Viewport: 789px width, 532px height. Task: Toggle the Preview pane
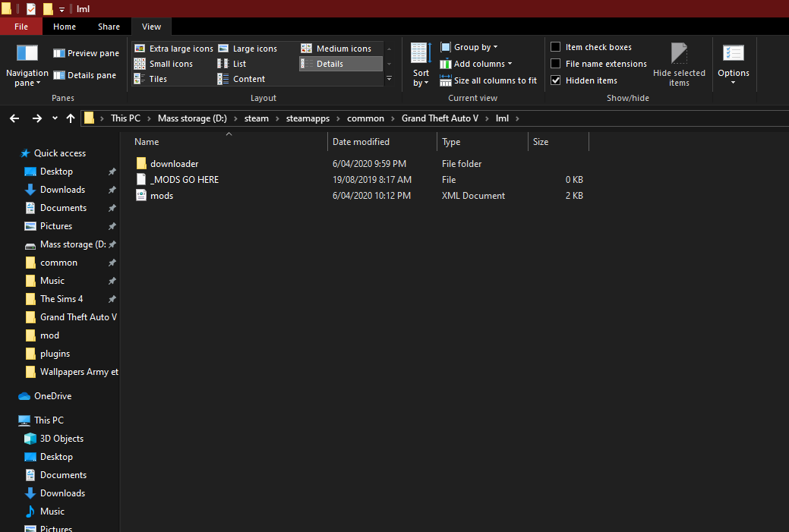(86, 53)
